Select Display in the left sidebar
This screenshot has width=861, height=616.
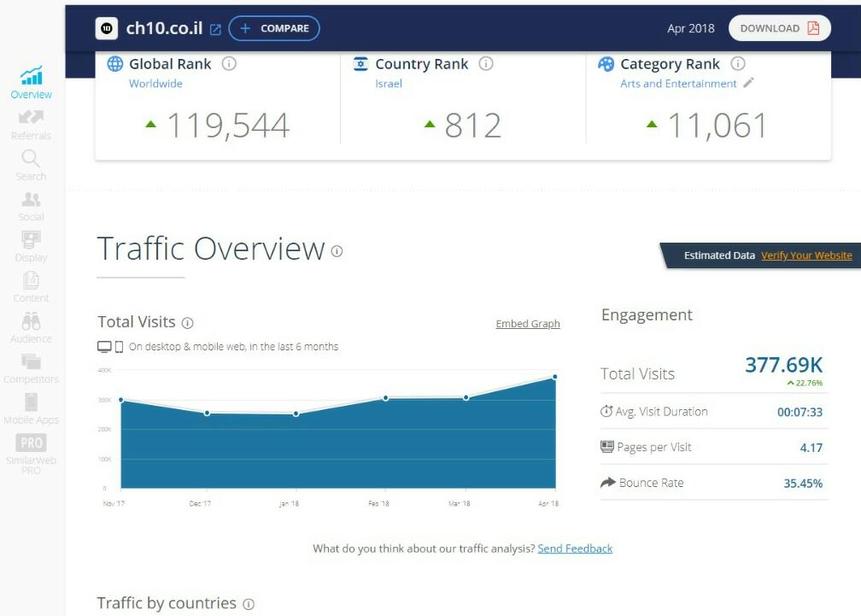pos(31,246)
